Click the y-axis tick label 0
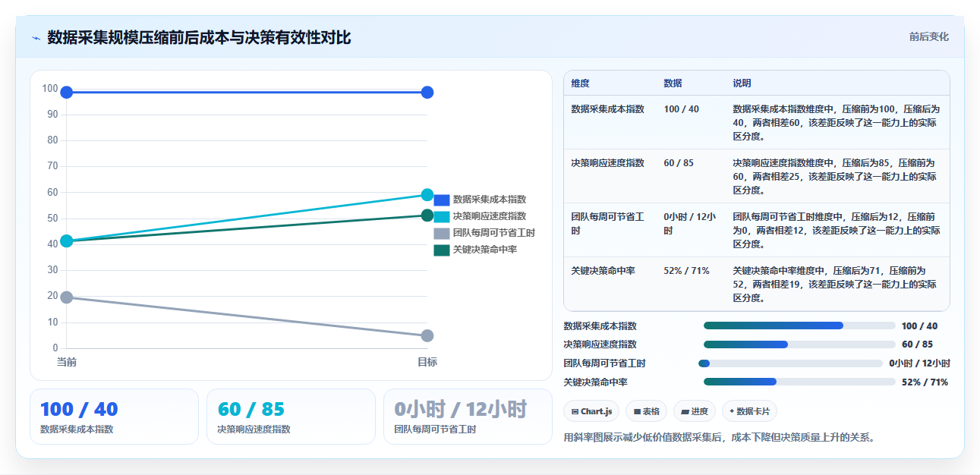Image resolution: width=980 pixels, height=475 pixels. point(55,348)
